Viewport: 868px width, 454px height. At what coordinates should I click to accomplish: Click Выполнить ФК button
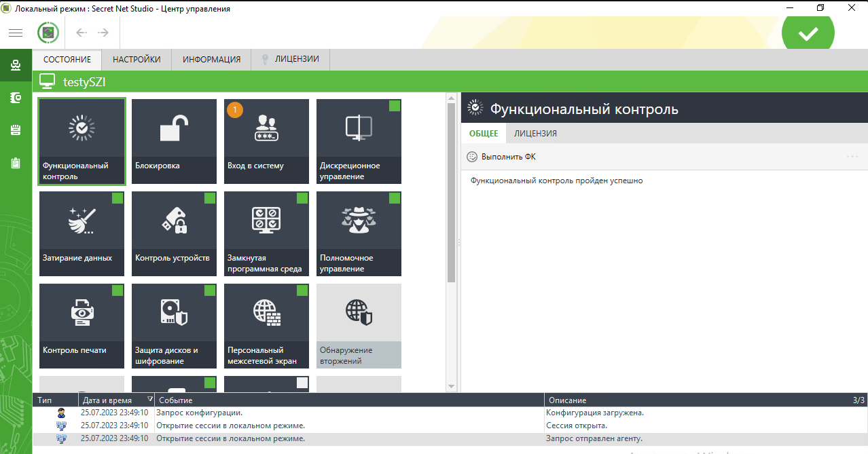tap(502, 157)
